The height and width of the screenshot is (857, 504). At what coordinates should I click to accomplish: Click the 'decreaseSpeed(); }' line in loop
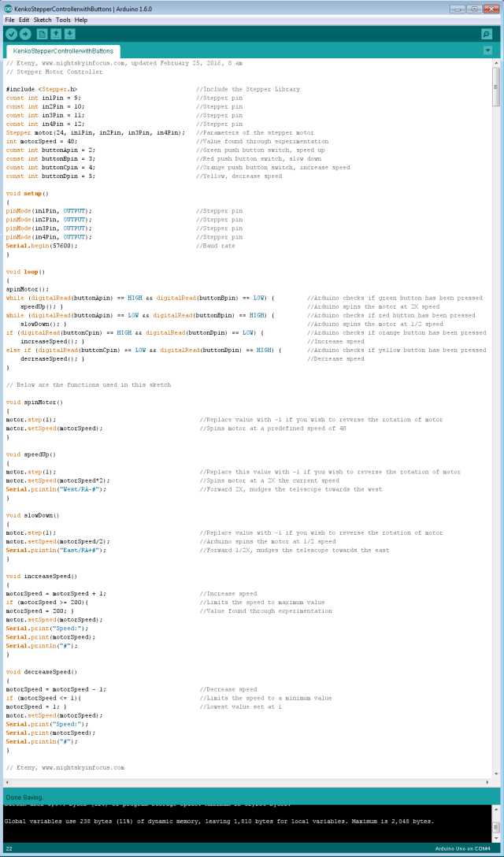pyautogui.click(x=53, y=358)
